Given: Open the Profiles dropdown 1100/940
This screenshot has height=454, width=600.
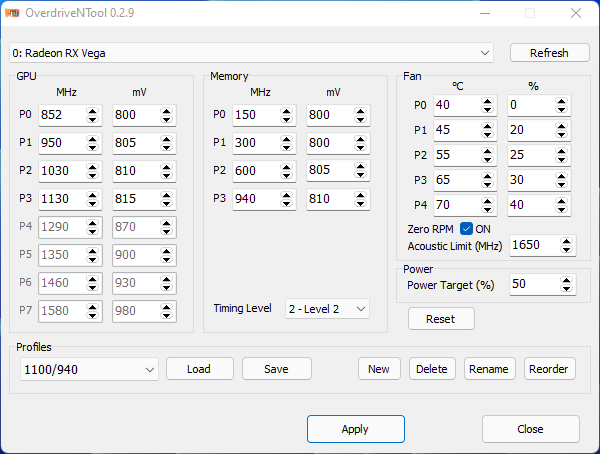Looking at the screenshot, I should click(x=89, y=369).
